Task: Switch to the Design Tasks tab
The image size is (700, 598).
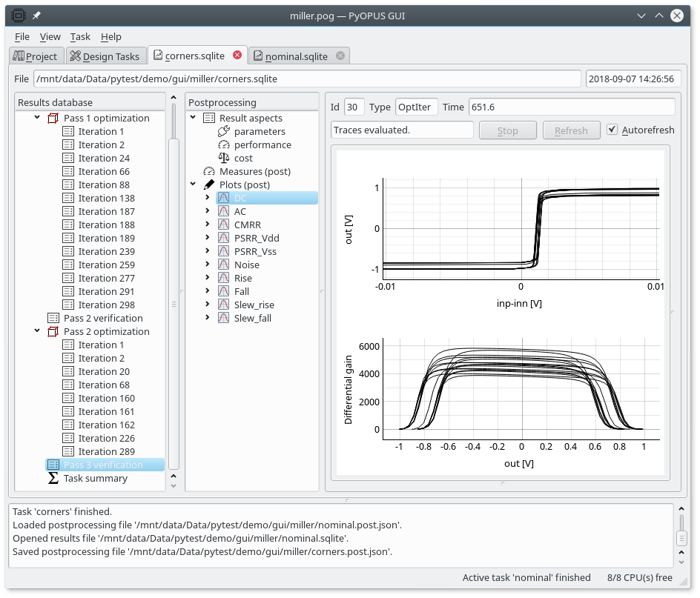Action: tap(105, 56)
